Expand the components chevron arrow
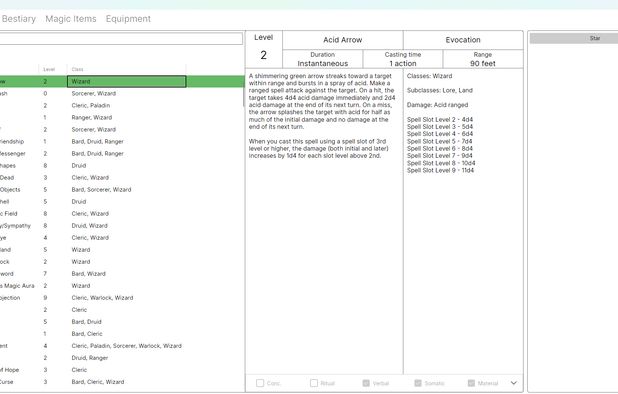Viewport: 618px width, 394px height. 514,383
